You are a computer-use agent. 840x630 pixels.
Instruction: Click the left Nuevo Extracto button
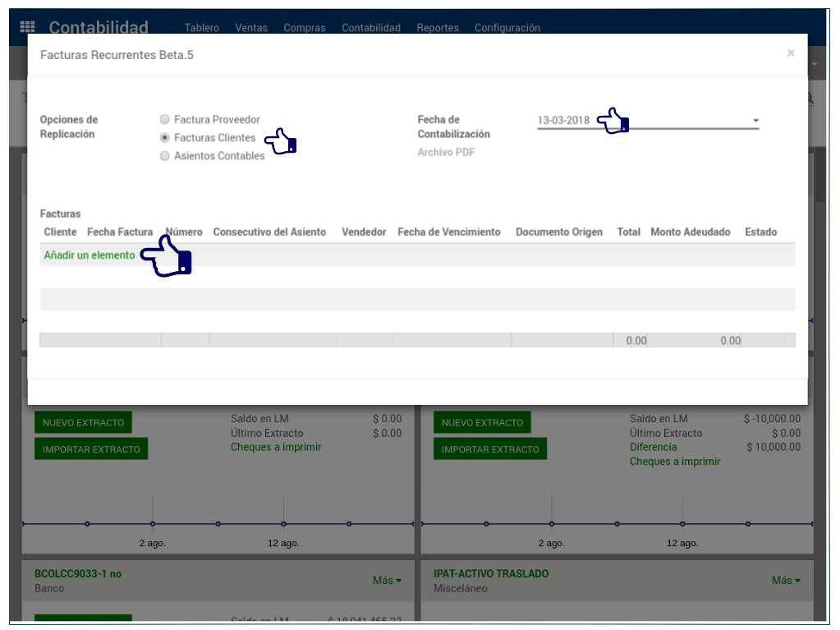click(83, 423)
